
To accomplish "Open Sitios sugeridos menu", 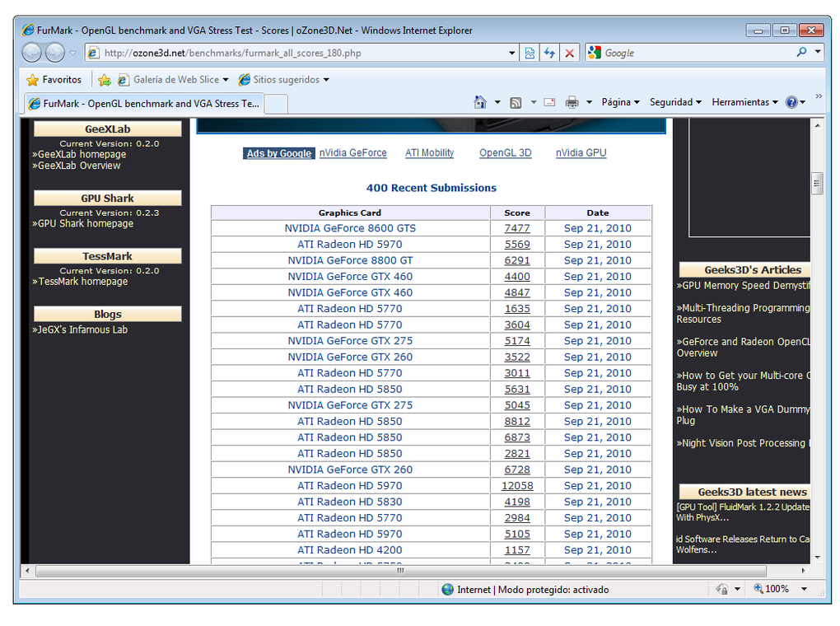I will coord(284,80).
